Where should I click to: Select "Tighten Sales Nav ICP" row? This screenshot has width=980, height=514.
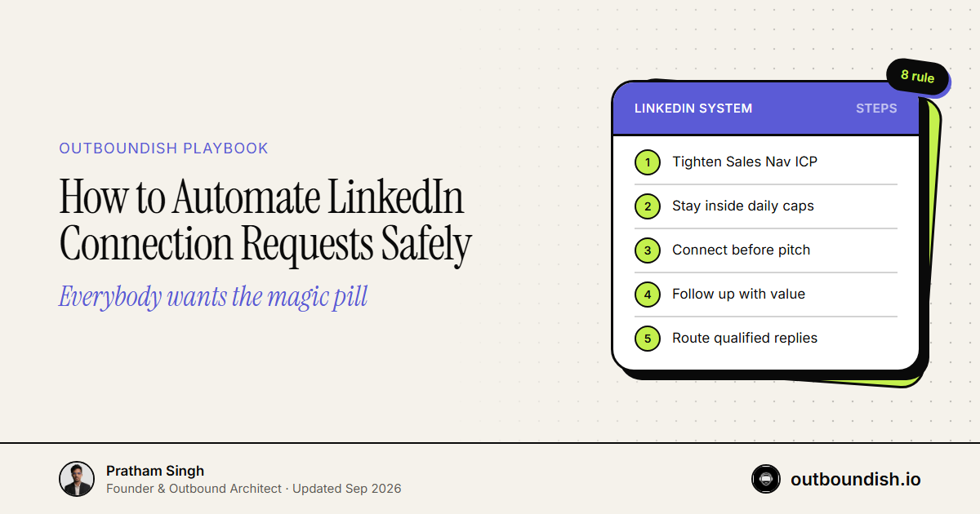tap(766, 162)
